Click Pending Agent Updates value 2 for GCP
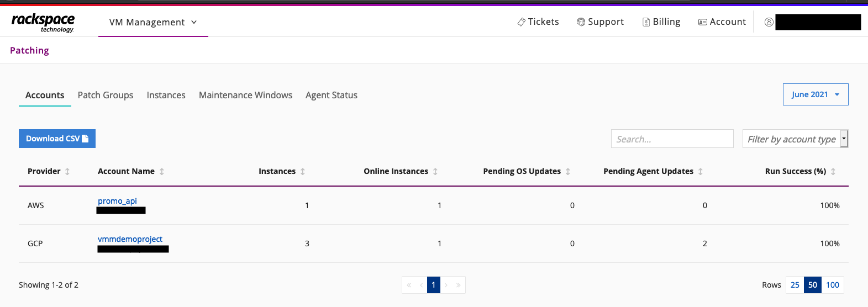Screen dimensions: 868x307 point(705,244)
